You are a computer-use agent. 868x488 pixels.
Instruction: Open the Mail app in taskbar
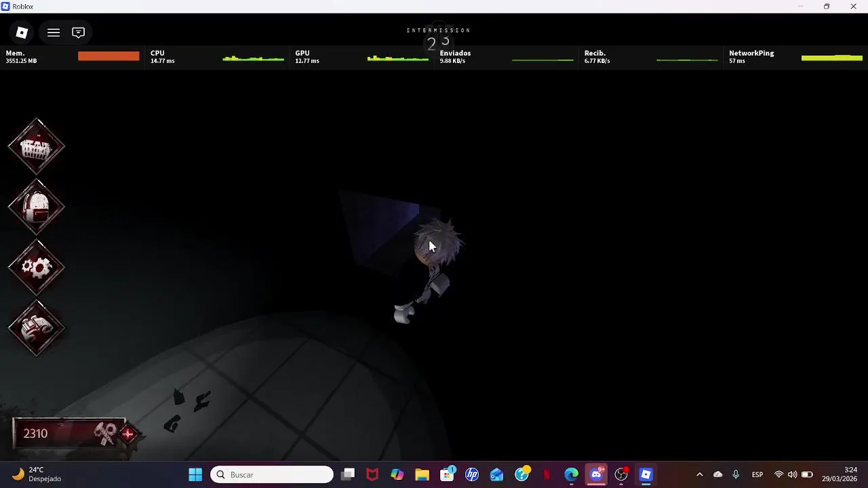point(496,474)
